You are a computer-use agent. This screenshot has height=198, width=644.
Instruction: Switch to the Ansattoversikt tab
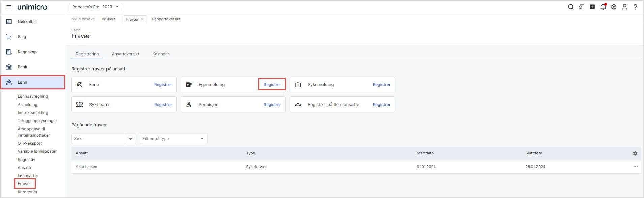(x=125, y=54)
